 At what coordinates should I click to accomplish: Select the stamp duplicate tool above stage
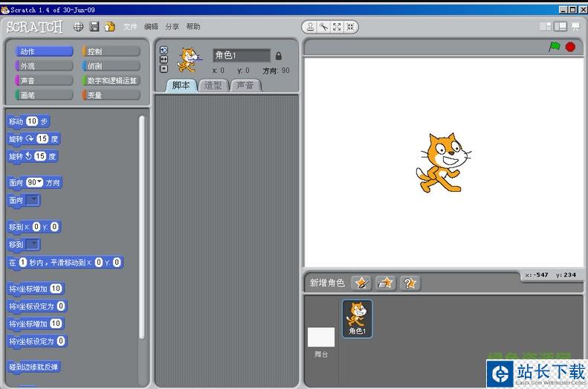click(311, 27)
